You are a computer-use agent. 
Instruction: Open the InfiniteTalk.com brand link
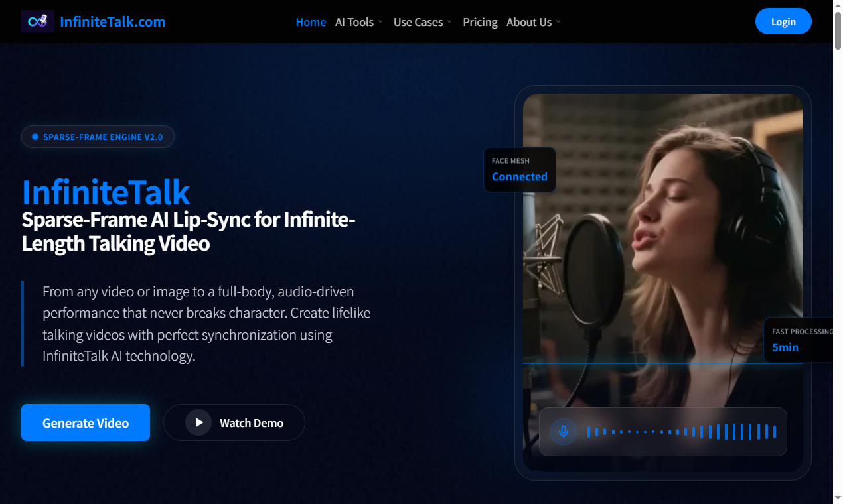[112, 22]
